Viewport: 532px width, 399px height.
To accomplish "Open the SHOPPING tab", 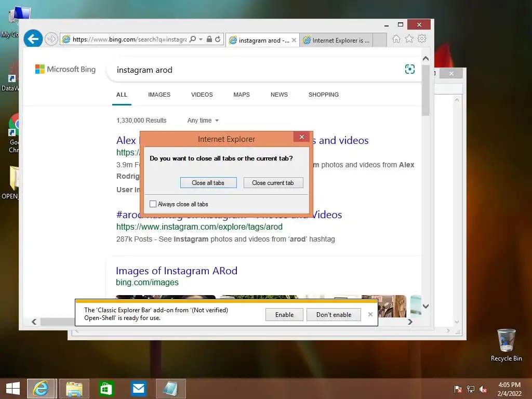I will [324, 95].
